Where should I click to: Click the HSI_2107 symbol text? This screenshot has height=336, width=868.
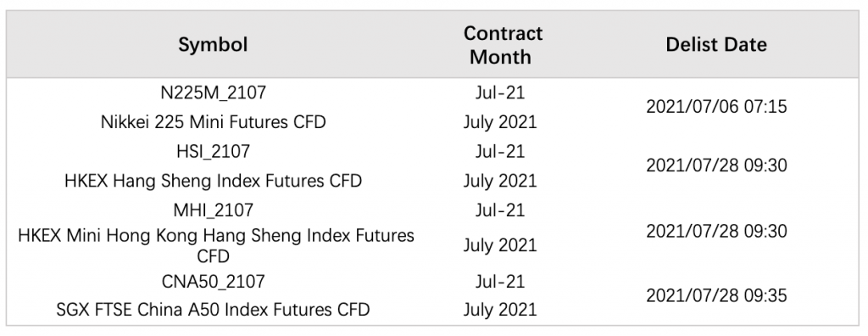(213, 151)
